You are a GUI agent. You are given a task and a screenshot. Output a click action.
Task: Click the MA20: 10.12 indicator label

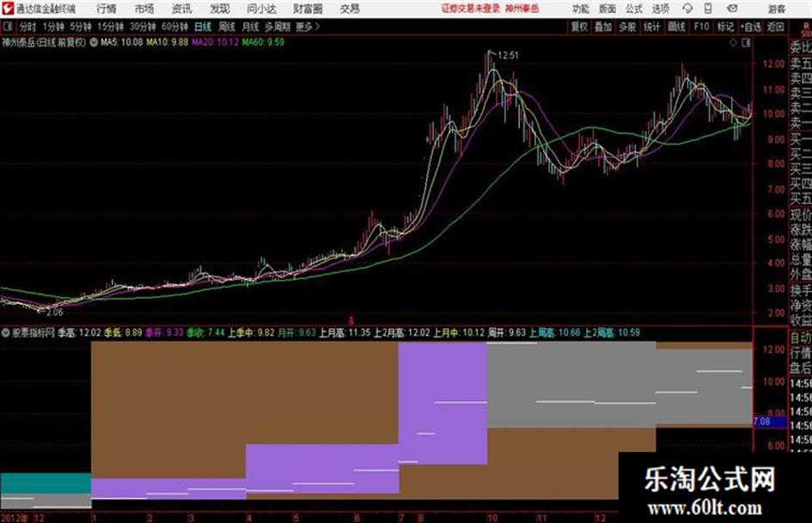[215, 42]
